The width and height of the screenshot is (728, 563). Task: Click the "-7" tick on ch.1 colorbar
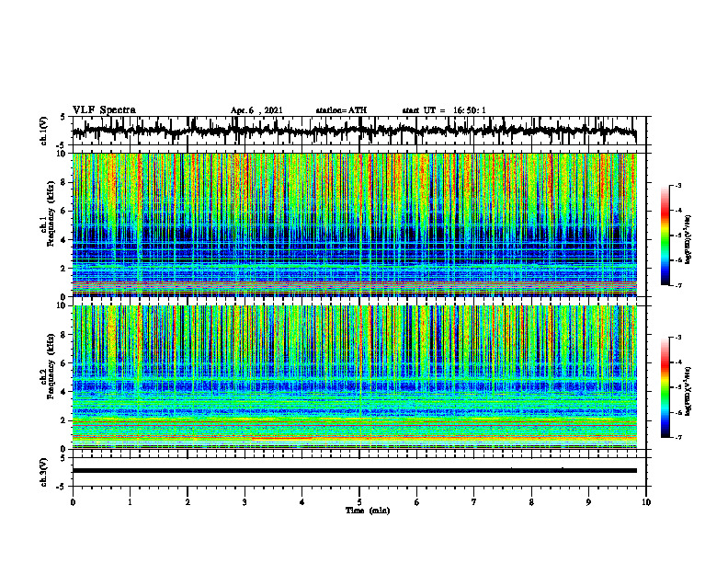pos(678,285)
